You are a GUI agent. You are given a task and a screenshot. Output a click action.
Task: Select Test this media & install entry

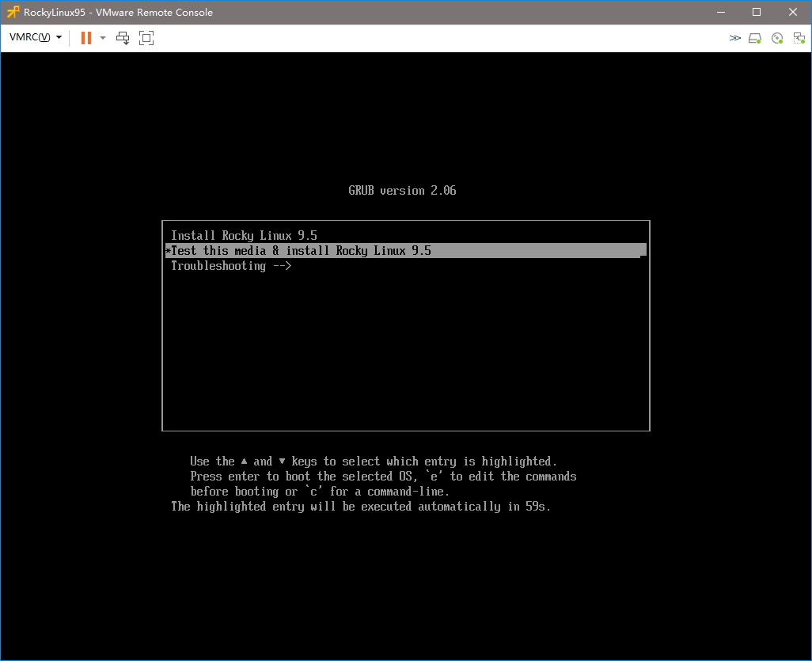coord(406,251)
